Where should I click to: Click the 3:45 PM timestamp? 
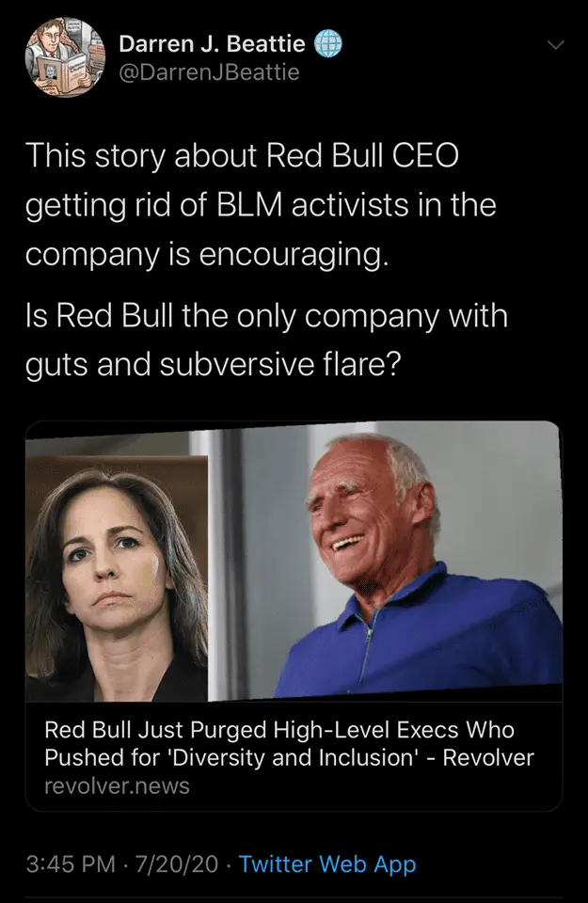(71, 863)
